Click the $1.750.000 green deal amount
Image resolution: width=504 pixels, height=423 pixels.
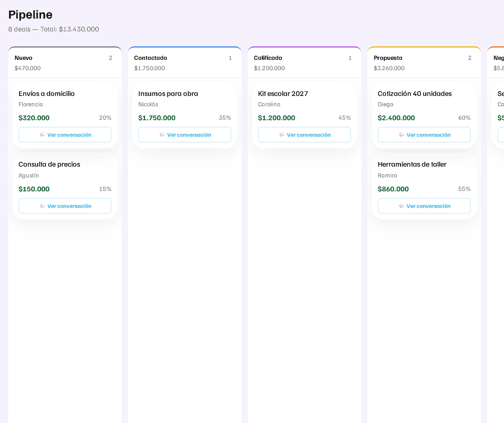click(157, 118)
